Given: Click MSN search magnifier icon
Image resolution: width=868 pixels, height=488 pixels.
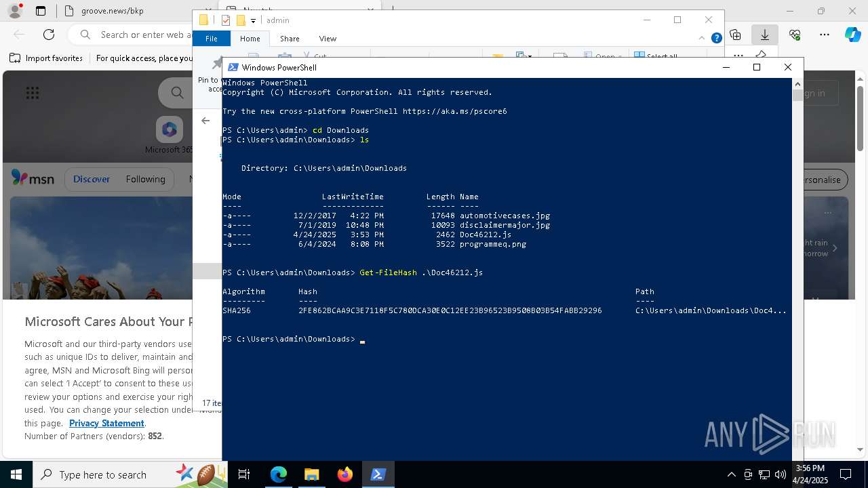Looking at the screenshot, I should (177, 93).
